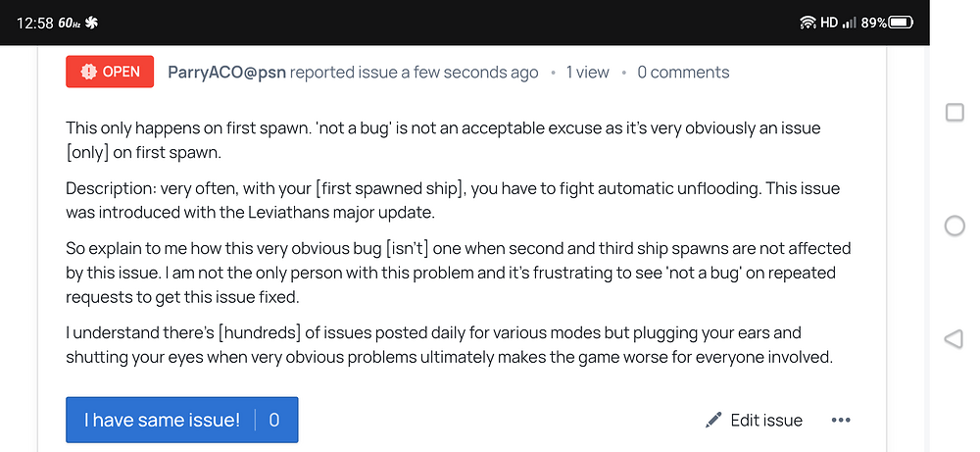Image resolution: width=980 pixels, height=452 pixels.
Task: Tap the 12:58 clock in status bar
Action: [34, 22]
